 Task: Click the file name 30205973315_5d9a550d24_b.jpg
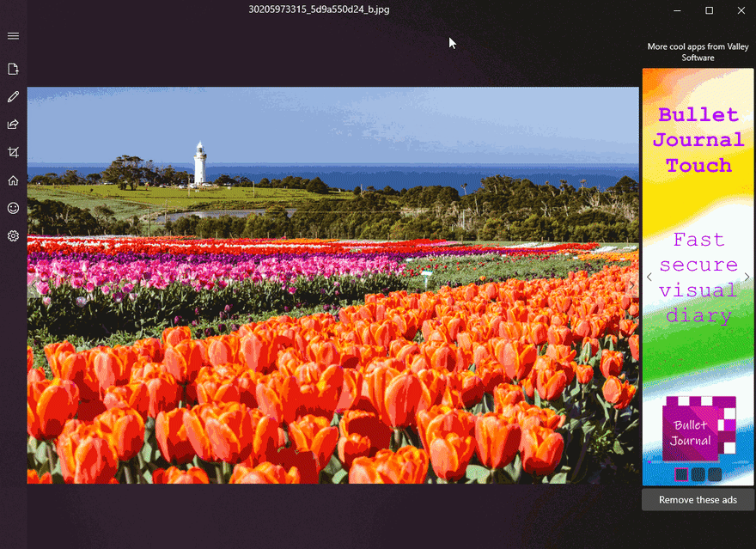[319, 9]
